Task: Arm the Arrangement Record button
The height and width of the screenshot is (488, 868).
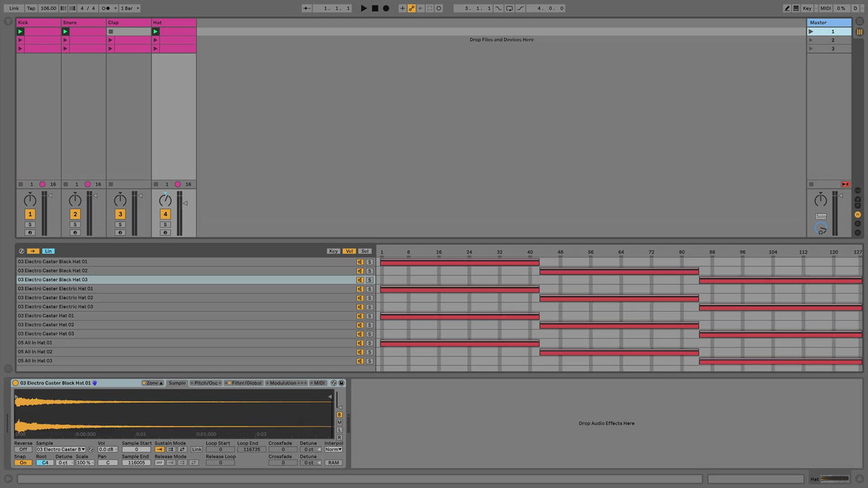Action: [386, 8]
